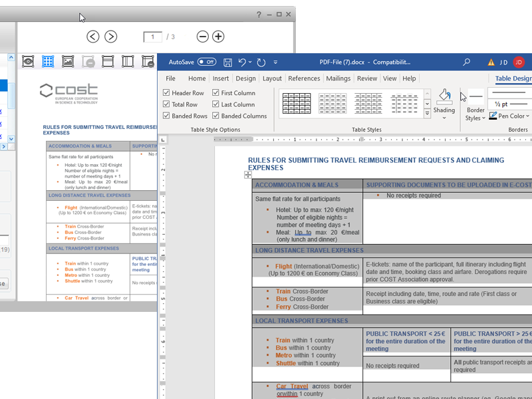Switch to the Mailings tab
Image resolution: width=532 pixels, height=399 pixels.
(x=338, y=78)
